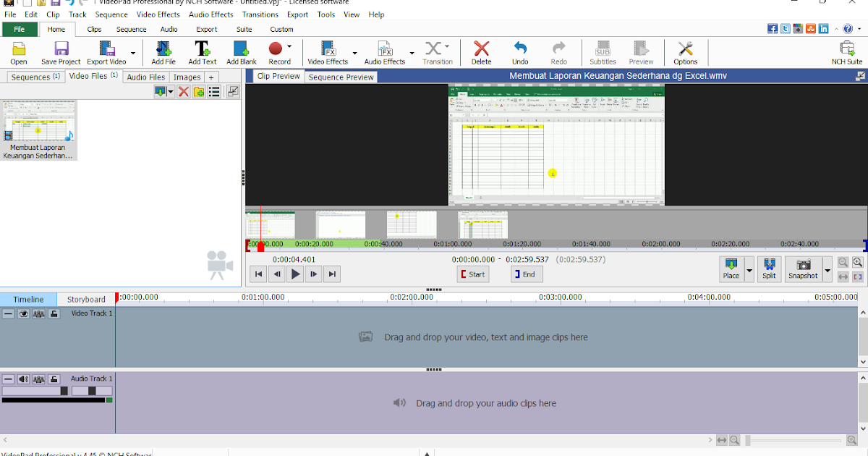Remove selected file from bin with red X
The height and width of the screenshot is (456, 868).
[183, 91]
